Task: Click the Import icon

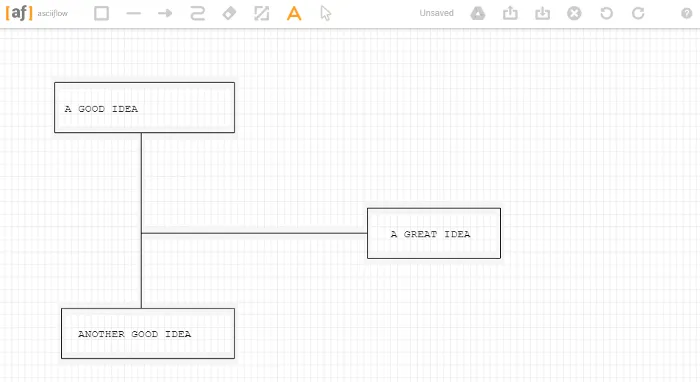Action: point(542,13)
